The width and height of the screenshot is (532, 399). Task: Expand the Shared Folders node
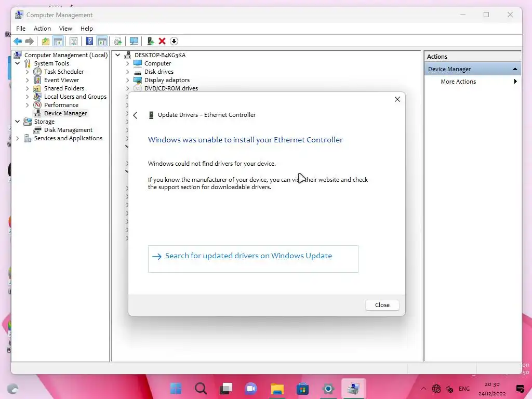[x=28, y=88]
